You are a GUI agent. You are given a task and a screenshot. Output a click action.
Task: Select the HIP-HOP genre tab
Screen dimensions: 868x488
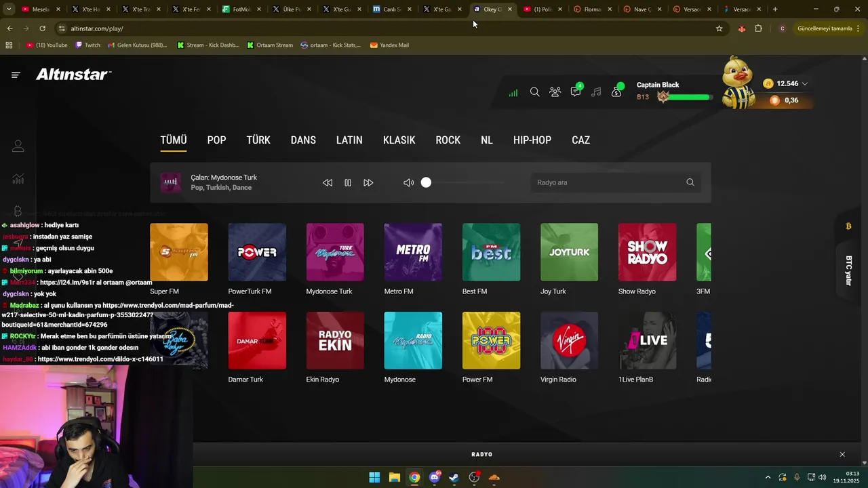(x=532, y=140)
